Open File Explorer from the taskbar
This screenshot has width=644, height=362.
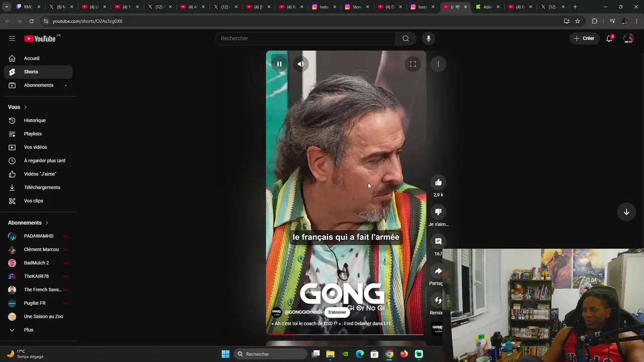pos(330,354)
